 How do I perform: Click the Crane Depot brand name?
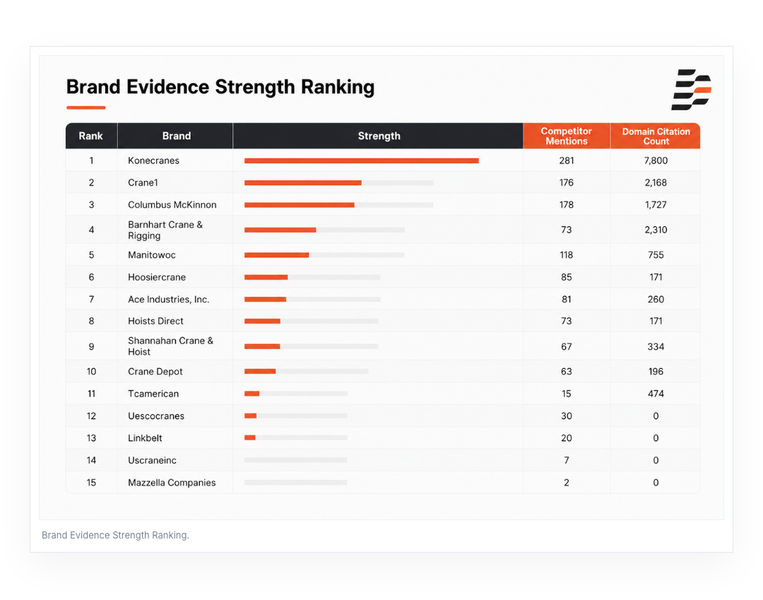coord(155,371)
